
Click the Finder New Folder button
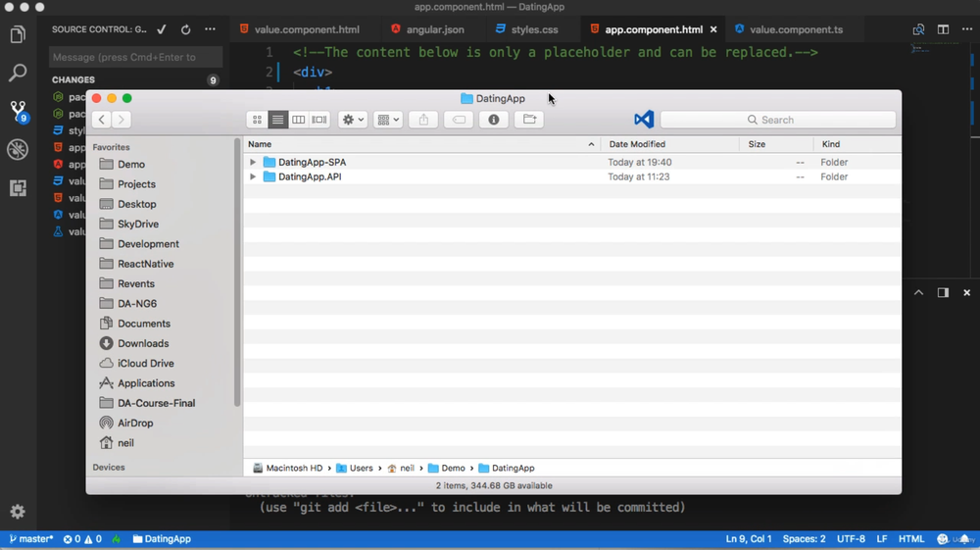[x=529, y=120]
